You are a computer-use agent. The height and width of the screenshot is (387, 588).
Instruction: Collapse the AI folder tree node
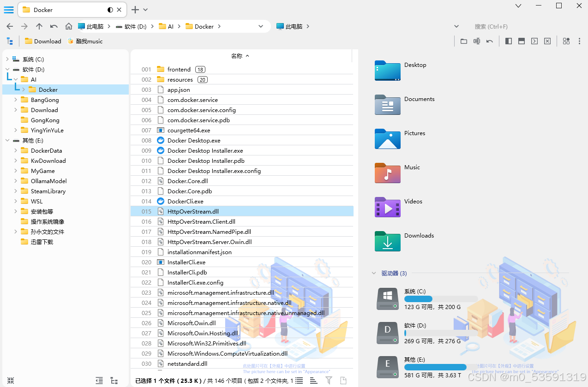click(16, 79)
